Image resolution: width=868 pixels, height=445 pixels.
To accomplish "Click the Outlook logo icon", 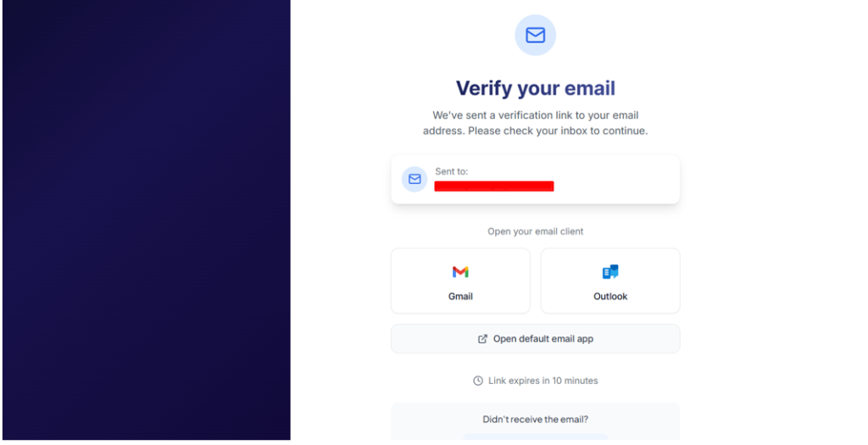I will tap(610, 272).
